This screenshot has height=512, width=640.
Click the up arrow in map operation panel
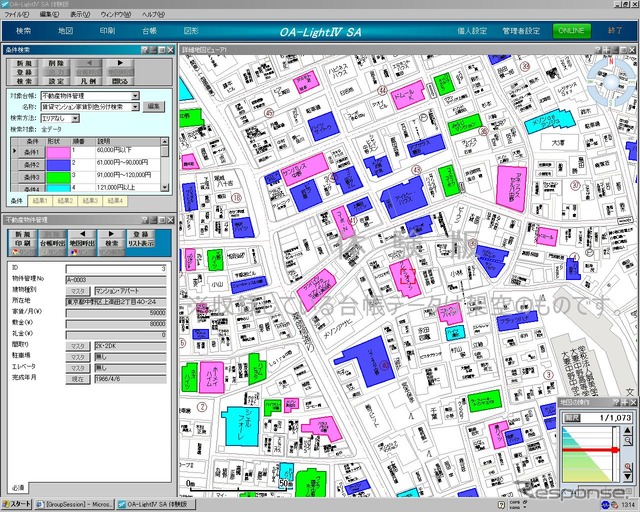click(x=628, y=430)
